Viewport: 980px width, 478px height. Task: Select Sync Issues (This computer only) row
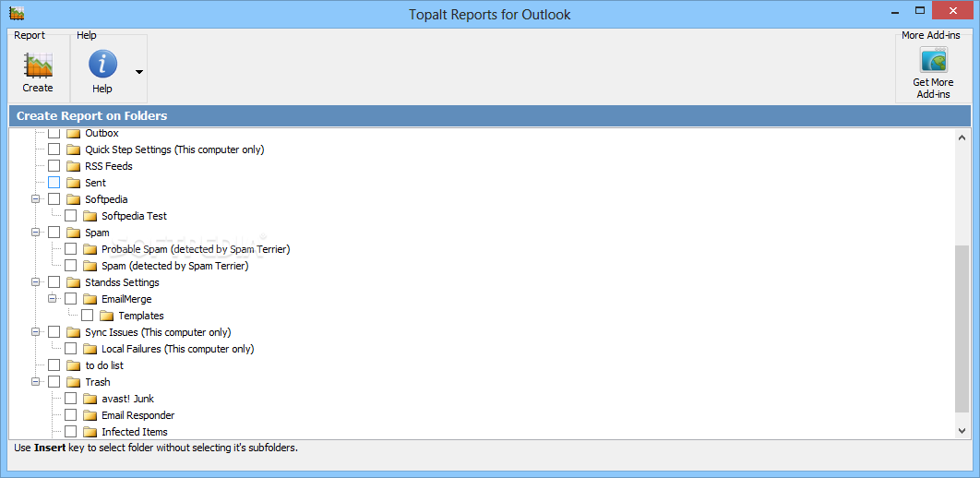pos(158,332)
